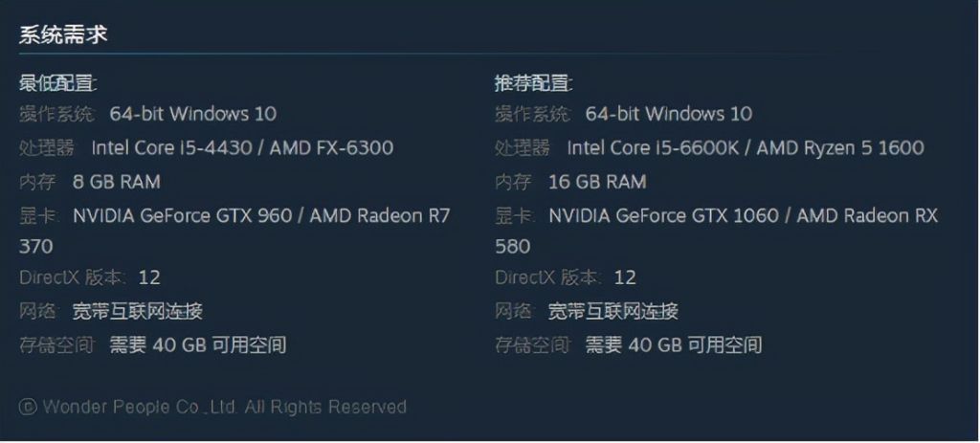Click the minimum 处理器 label
The width and height of the screenshot is (980, 443).
(47, 148)
